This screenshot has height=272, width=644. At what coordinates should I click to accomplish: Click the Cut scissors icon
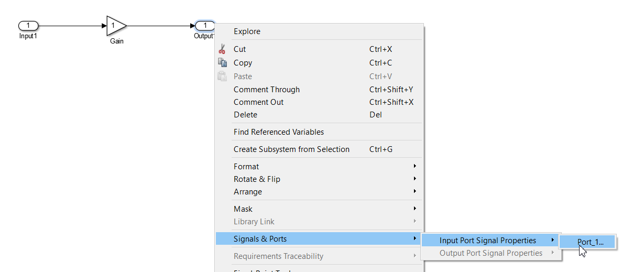(x=222, y=49)
